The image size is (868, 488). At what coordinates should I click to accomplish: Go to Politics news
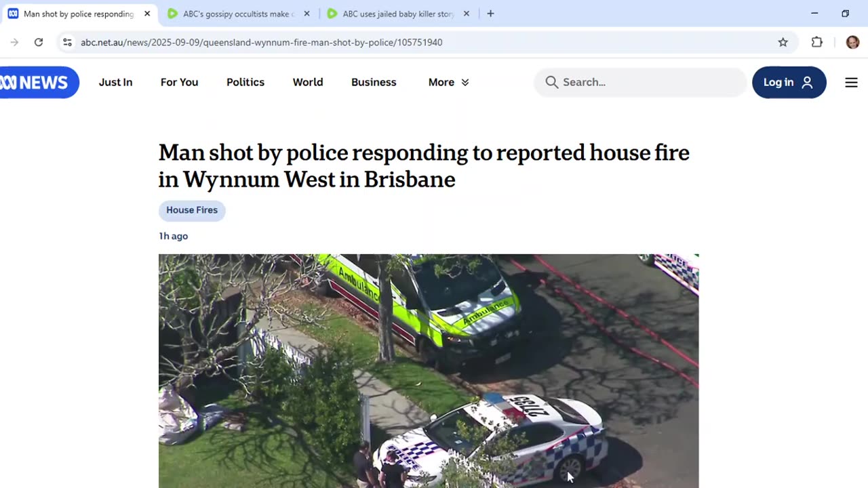tap(245, 82)
